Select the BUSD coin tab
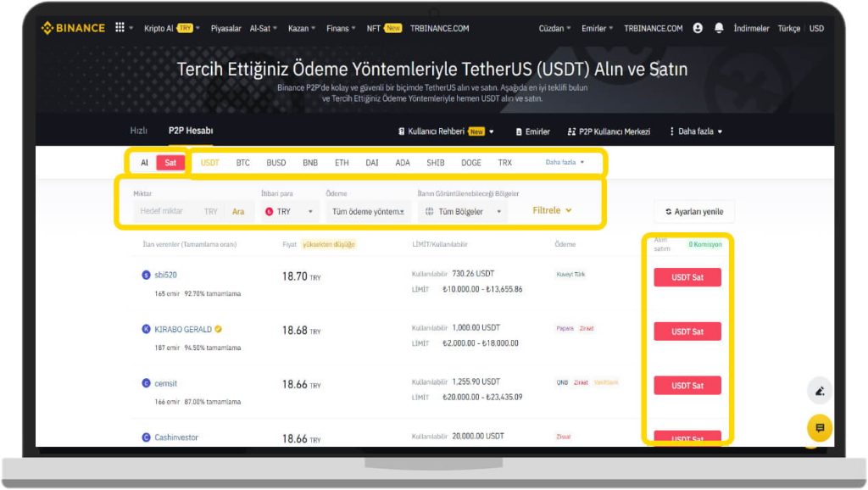 [276, 163]
